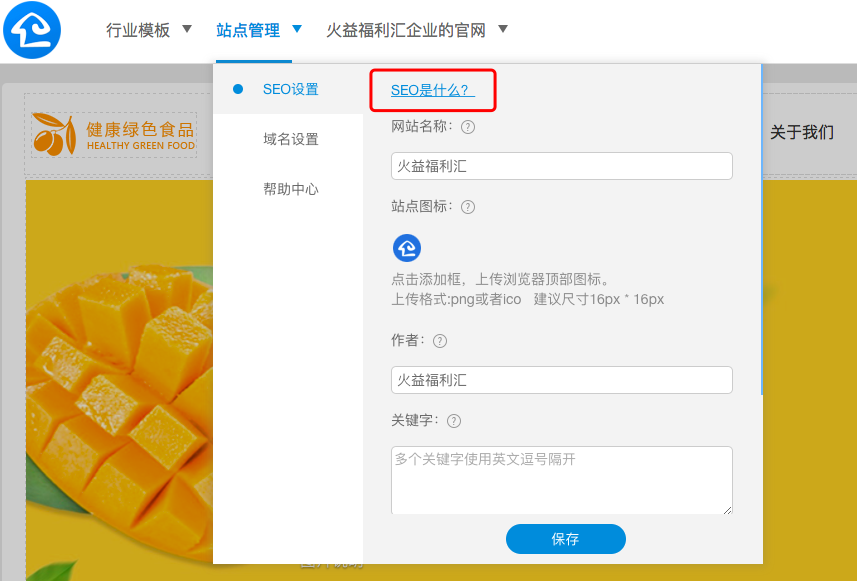Click the help icon beside 网站名称
Image resolution: width=857 pixels, height=581 pixels.
tap(468, 127)
